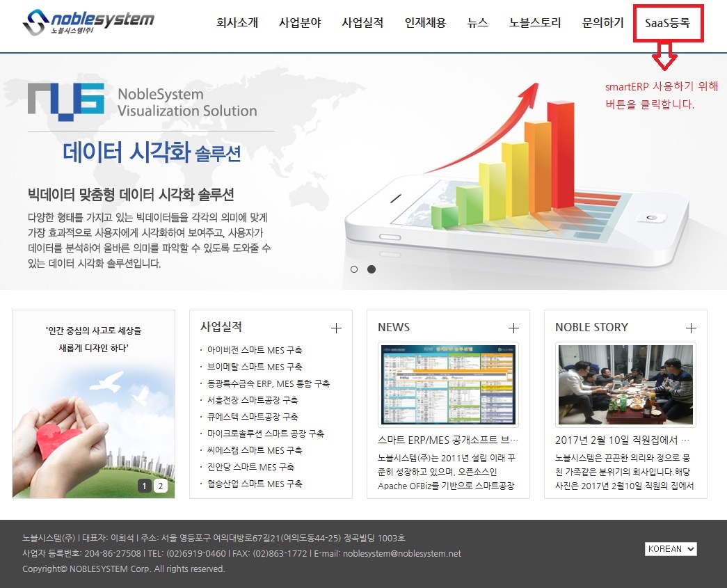The width and height of the screenshot is (727, 588).
Task: Switch to slide 2 of the hands banner
Action: pyautogui.click(x=160, y=486)
